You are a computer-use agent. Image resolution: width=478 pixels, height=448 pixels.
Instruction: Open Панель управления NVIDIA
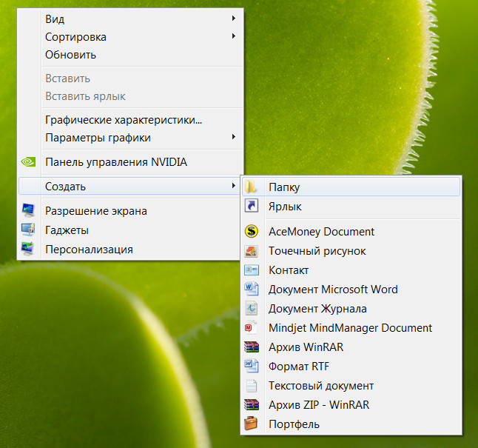130,162
